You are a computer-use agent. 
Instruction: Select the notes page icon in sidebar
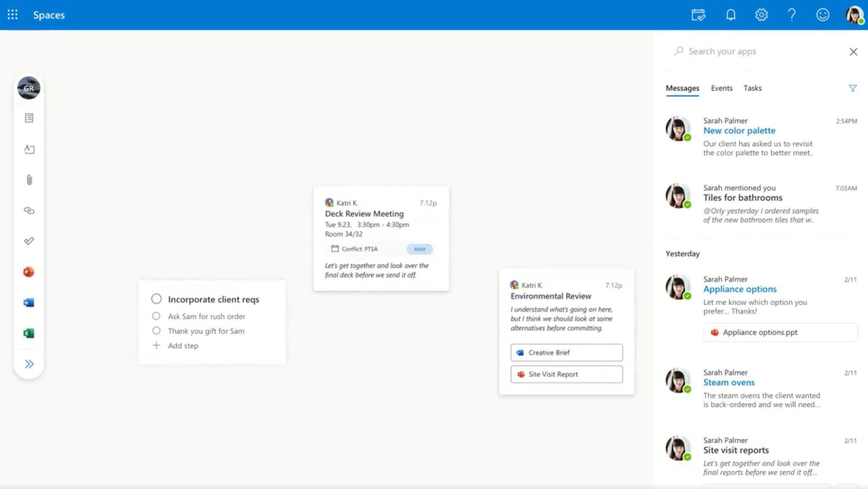[29, 118]
